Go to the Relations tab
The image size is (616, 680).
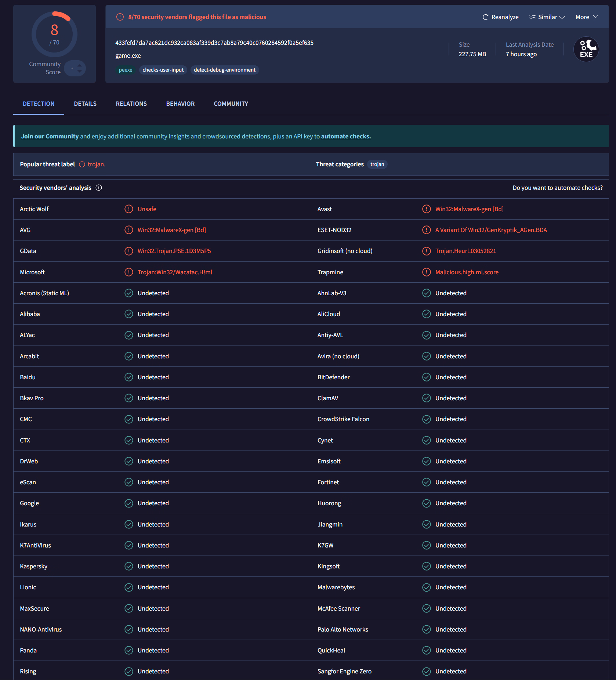pyautogui.click(x=131, y=104)
